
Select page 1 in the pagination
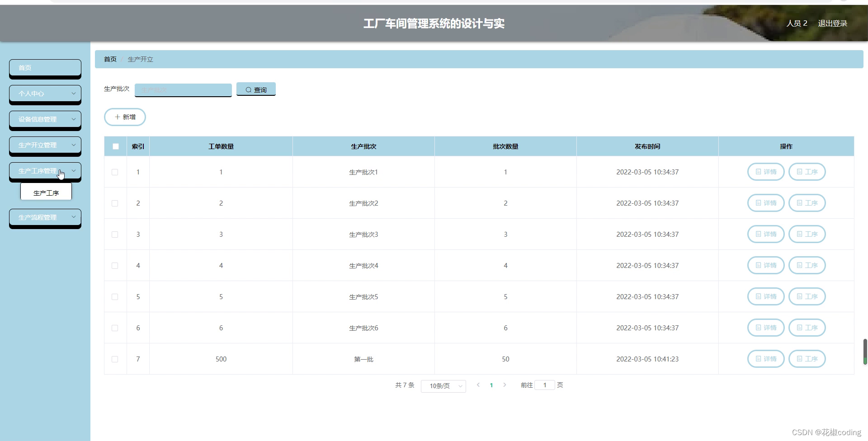click(x=491, y=385)
